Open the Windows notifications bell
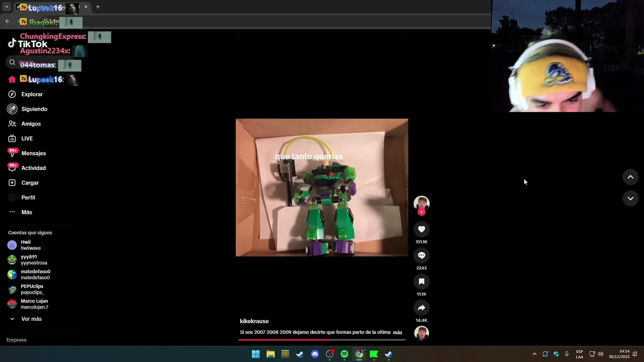644x362 pixels. pos(635,354)
